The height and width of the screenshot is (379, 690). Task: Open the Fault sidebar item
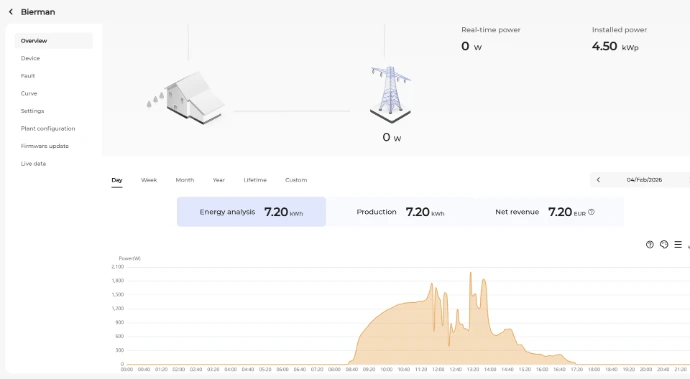click(28, 76)
